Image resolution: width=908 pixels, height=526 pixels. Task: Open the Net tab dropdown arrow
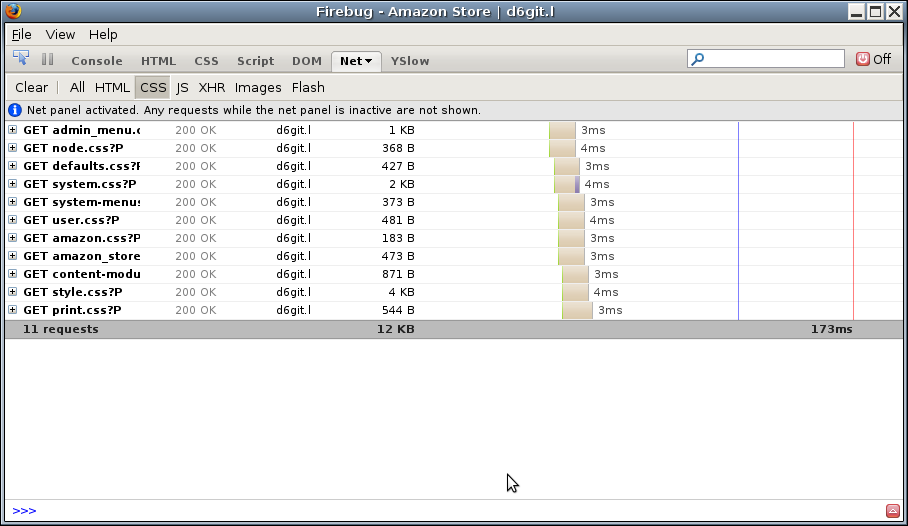368,61
